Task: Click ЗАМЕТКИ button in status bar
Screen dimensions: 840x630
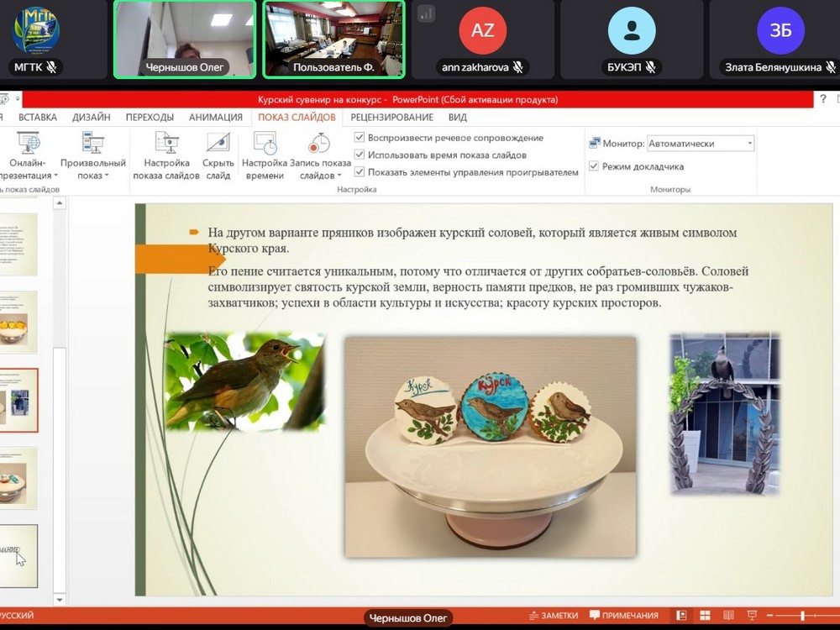Action: (x=553, y=616)
